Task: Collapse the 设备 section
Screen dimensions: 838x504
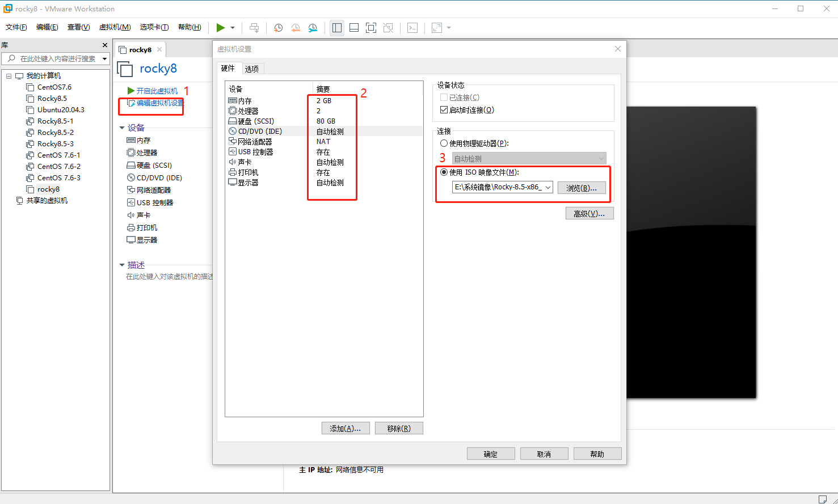Action: (x=122, y=128)
